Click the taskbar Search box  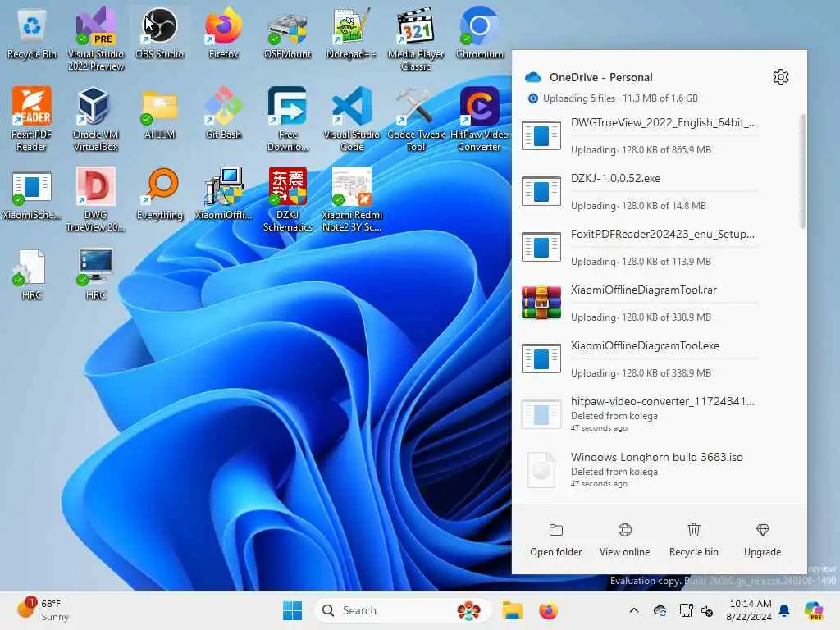click(x=404, y=610)
